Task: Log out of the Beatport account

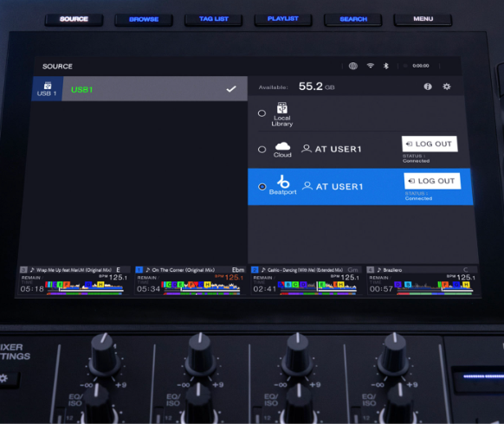Action: [x=432, y=181]
